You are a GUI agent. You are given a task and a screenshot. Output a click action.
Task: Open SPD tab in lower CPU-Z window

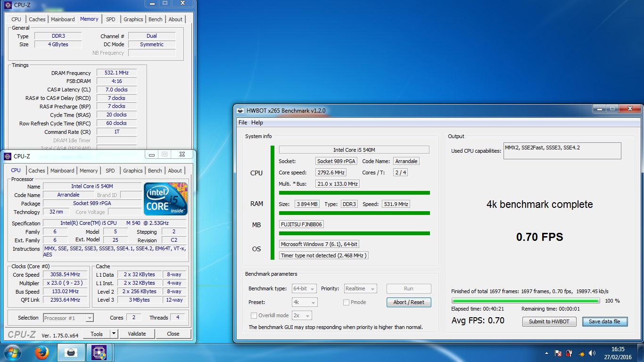click(110, 171)
